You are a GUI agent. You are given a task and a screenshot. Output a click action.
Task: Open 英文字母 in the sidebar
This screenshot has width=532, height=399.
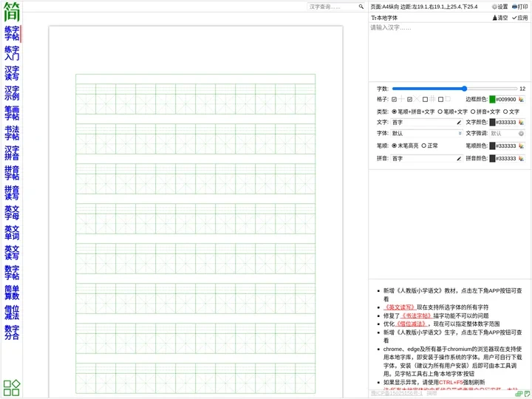pos(12,213)
